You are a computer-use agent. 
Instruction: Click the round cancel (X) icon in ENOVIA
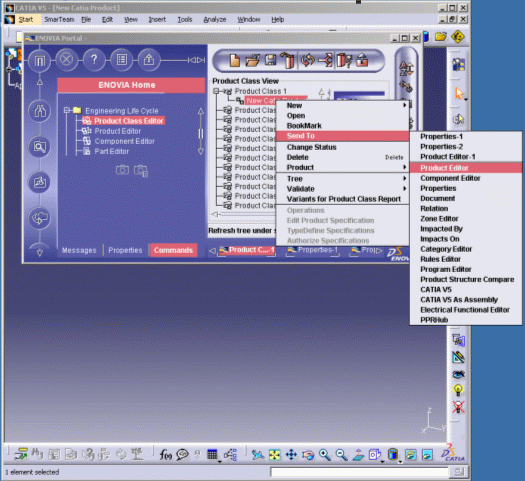66,60
